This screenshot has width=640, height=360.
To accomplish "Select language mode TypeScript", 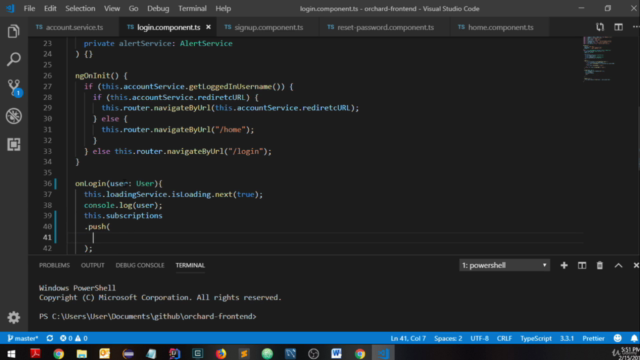I will pyautogui.click(x=536, y=338).
